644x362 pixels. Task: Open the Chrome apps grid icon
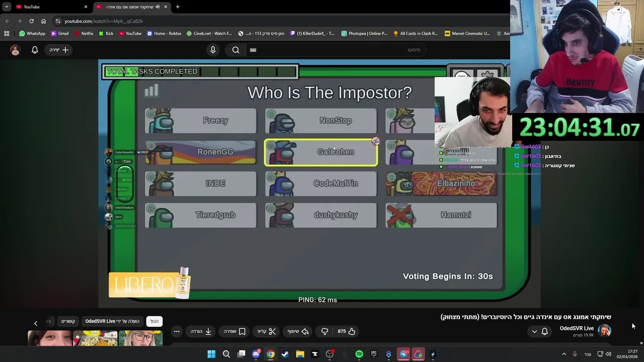tap(7, 33)
